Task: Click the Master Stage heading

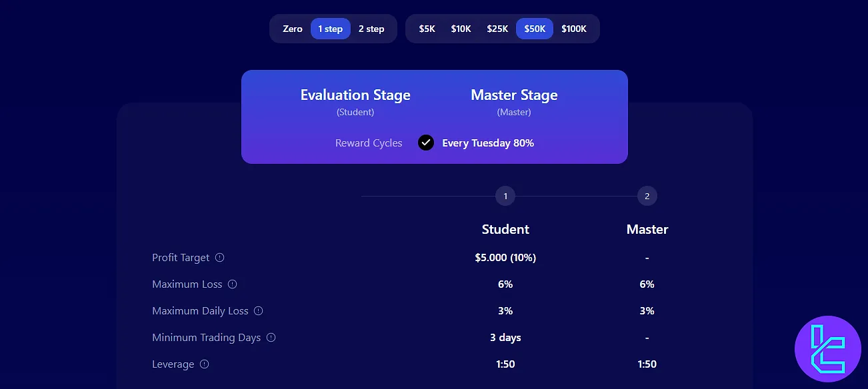Action: 514,95
